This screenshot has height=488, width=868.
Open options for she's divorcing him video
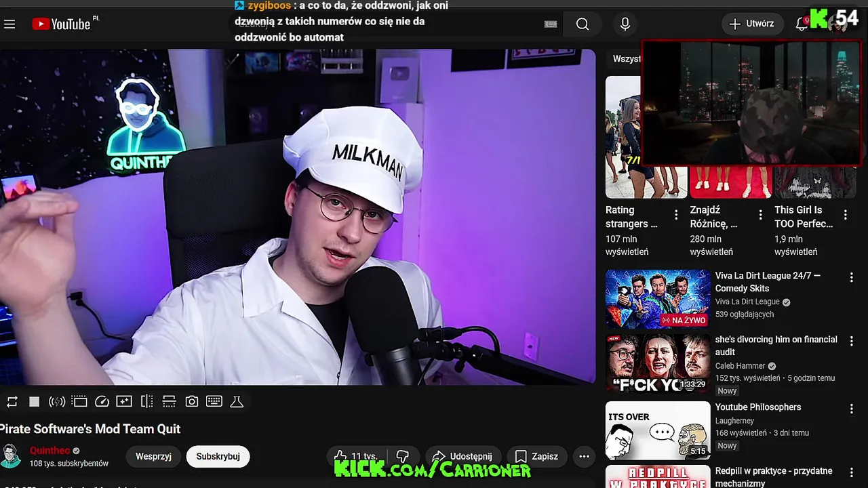click(x=852, y=341)
